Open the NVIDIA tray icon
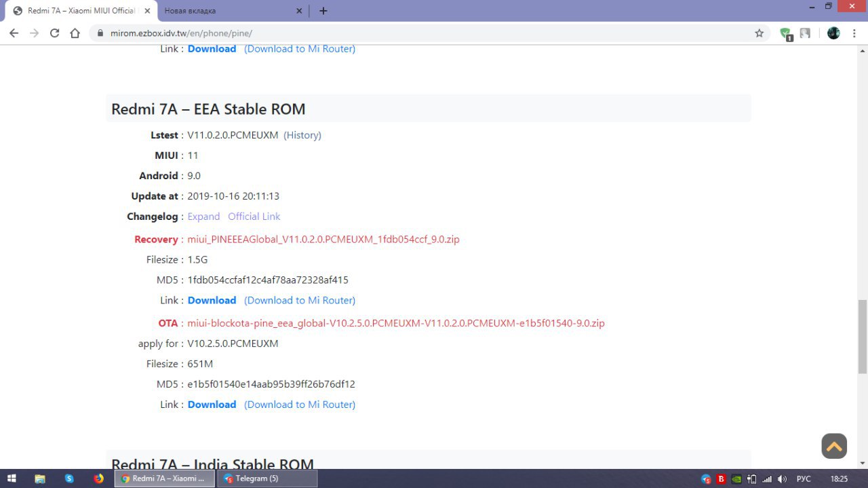Screen dimensions: 868x488 736,478
